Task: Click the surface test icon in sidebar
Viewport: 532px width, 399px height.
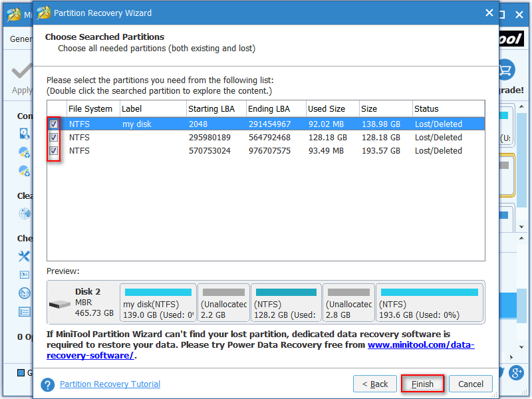Action: click(25, 293)
